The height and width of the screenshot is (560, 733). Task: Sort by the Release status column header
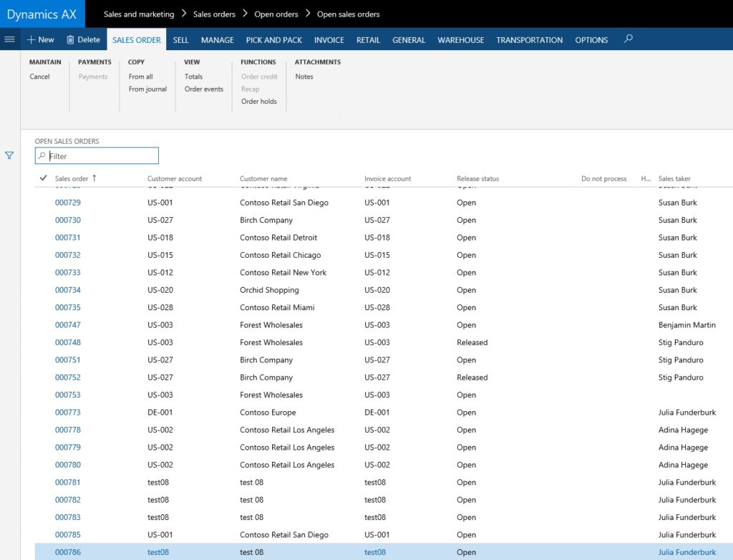[477, 179]
